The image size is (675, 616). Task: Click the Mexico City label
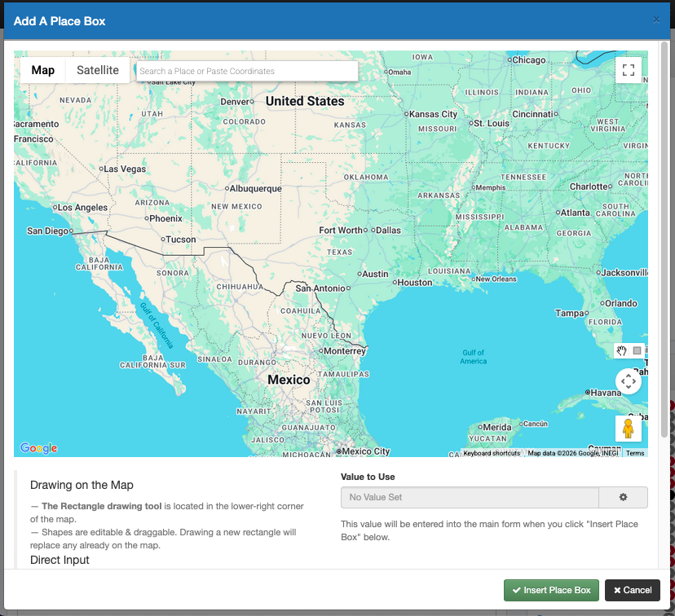(366, 451)
